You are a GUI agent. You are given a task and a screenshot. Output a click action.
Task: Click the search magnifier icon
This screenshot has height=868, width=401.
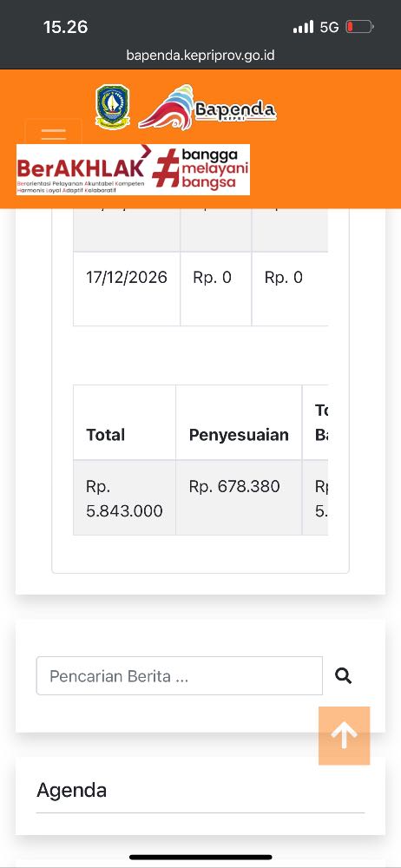click(344, 675)
